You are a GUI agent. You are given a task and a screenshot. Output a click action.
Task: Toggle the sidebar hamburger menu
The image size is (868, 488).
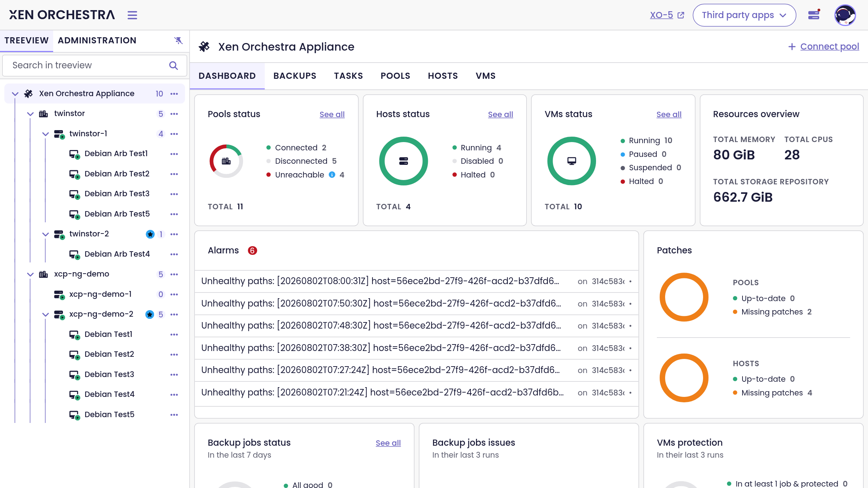pyautogui.click(x=132, y=15)
